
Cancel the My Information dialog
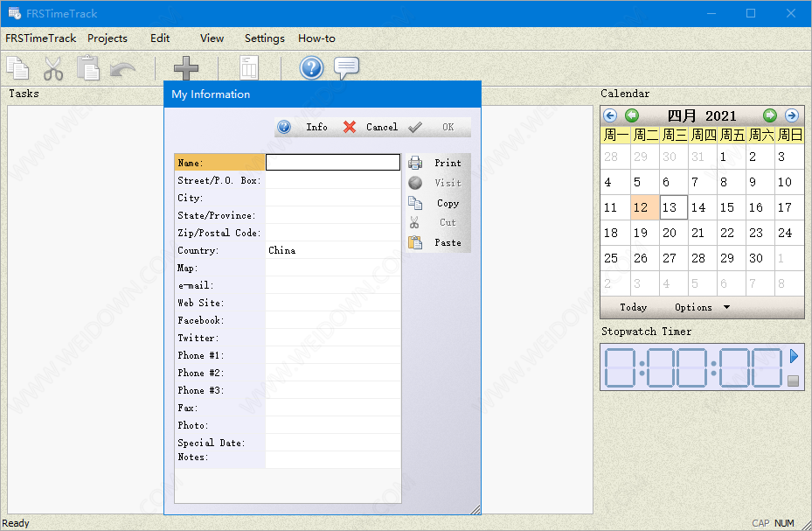(371, 127)
